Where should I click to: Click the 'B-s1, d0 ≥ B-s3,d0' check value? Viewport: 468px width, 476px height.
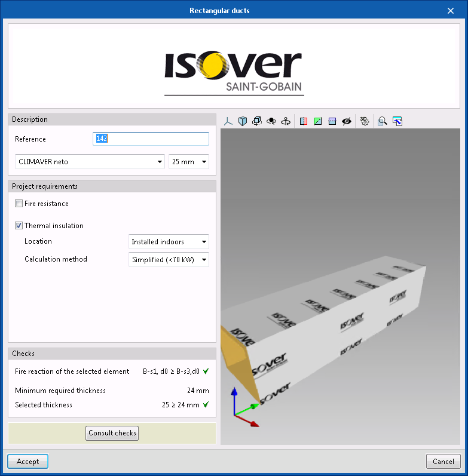point(171,371)
